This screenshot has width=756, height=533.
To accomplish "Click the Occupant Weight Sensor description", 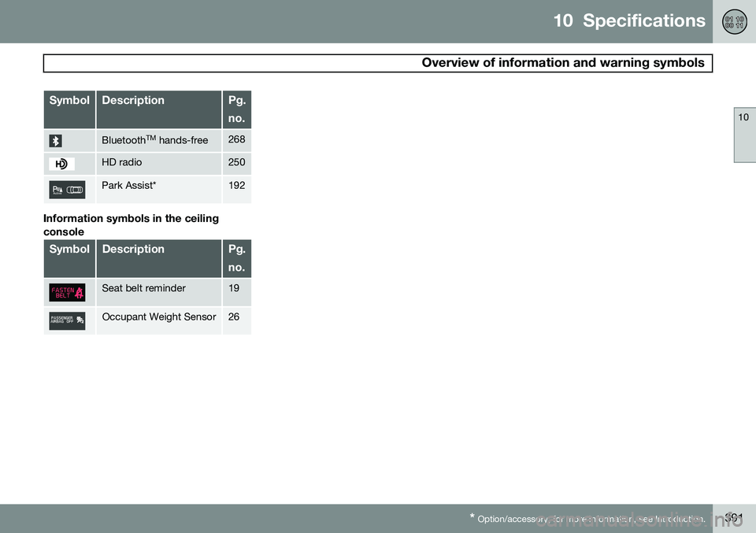I will [x=158, y=316].
